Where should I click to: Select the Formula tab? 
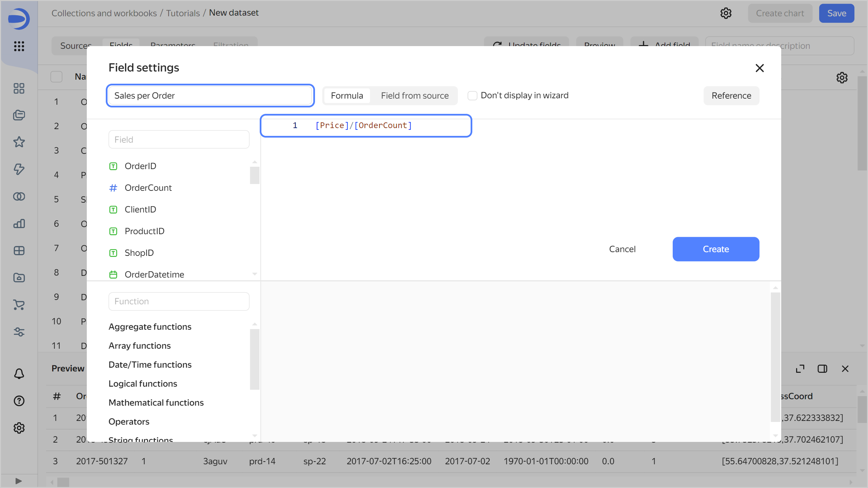(x=347, y=96)
